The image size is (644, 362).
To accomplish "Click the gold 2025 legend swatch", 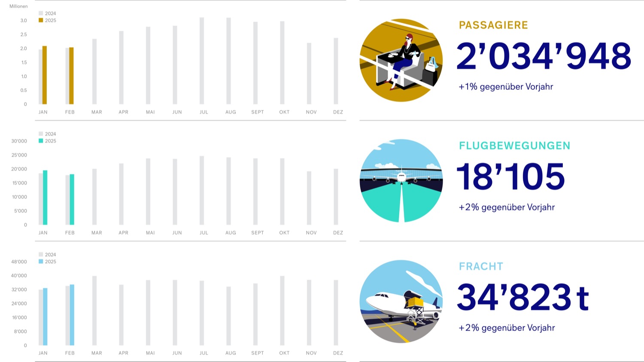I will (41, 20).
